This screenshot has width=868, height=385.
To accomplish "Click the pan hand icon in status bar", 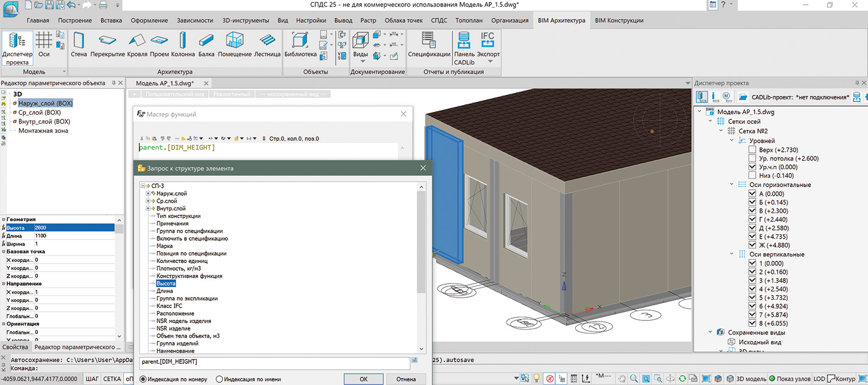I will [622, 378].
